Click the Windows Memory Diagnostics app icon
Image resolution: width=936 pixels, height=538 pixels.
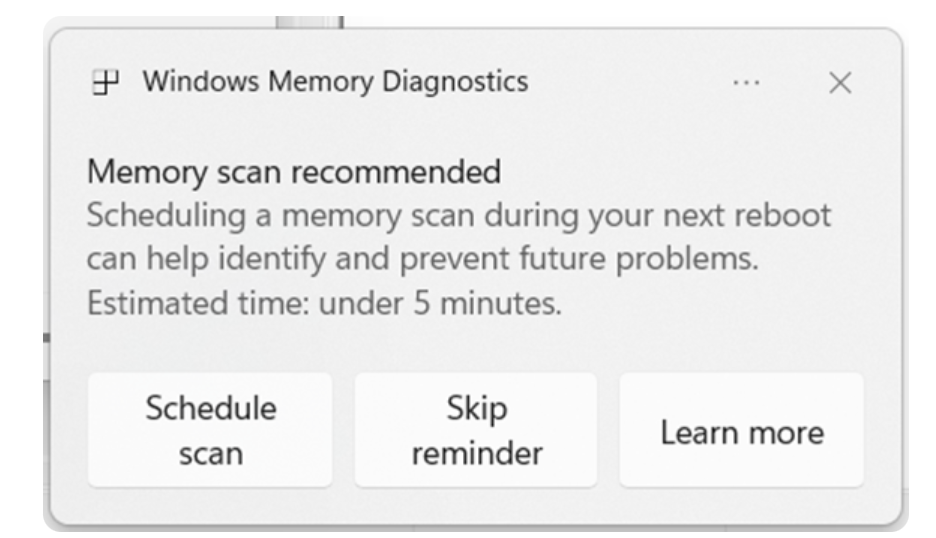101,83
